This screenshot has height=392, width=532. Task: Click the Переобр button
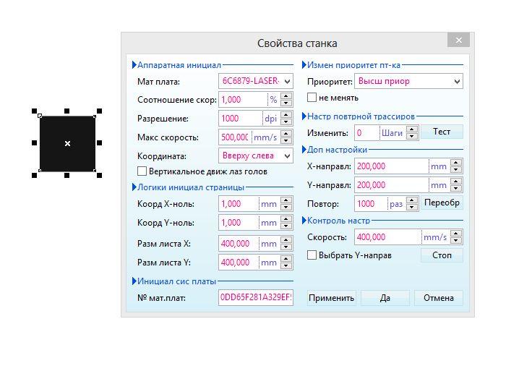pos(442,203)
